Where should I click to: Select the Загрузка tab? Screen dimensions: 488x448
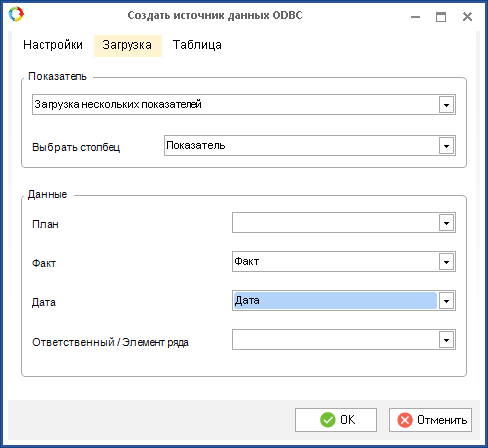[x=127, y=46]
